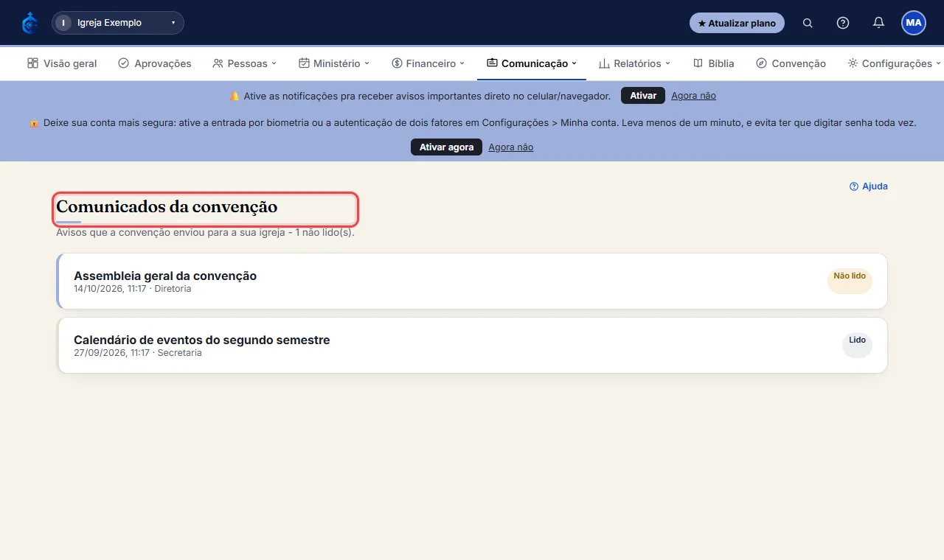Dismiss notifications banner with Agora não

point(693,96)
